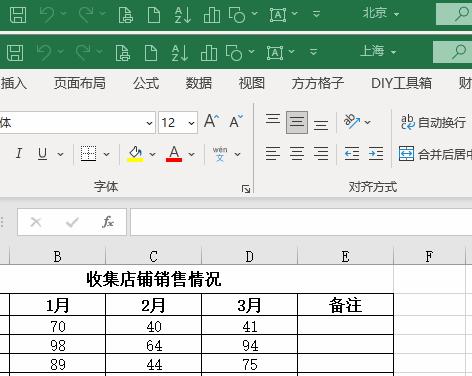Click formula bar cancel X icon

[x=36, y=222]
